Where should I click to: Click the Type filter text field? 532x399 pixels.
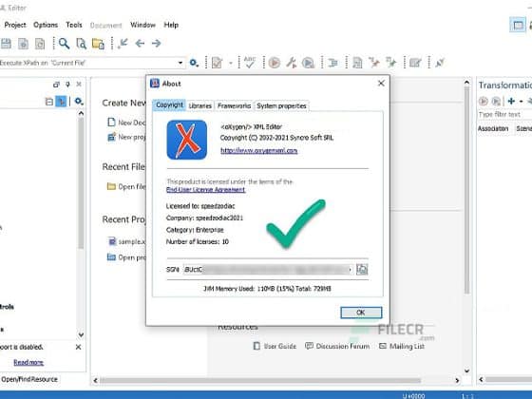point(504,115)
